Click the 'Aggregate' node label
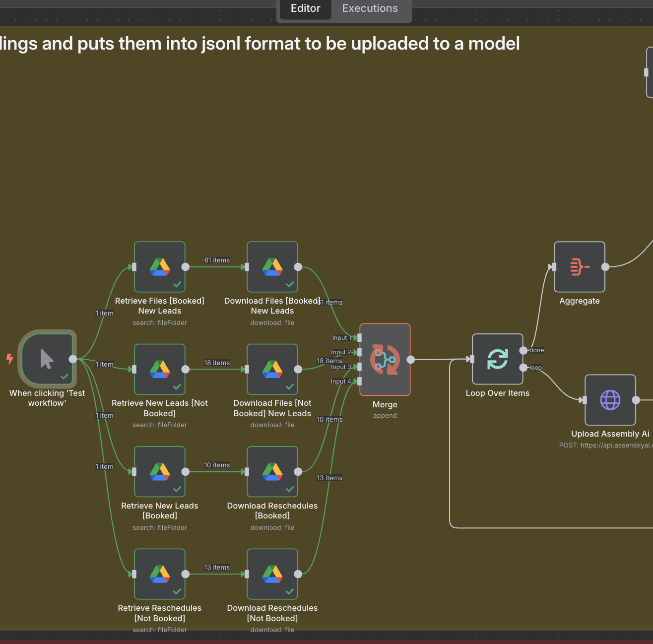653x644 pixels. pyautogui.click(x=580, y=301)
